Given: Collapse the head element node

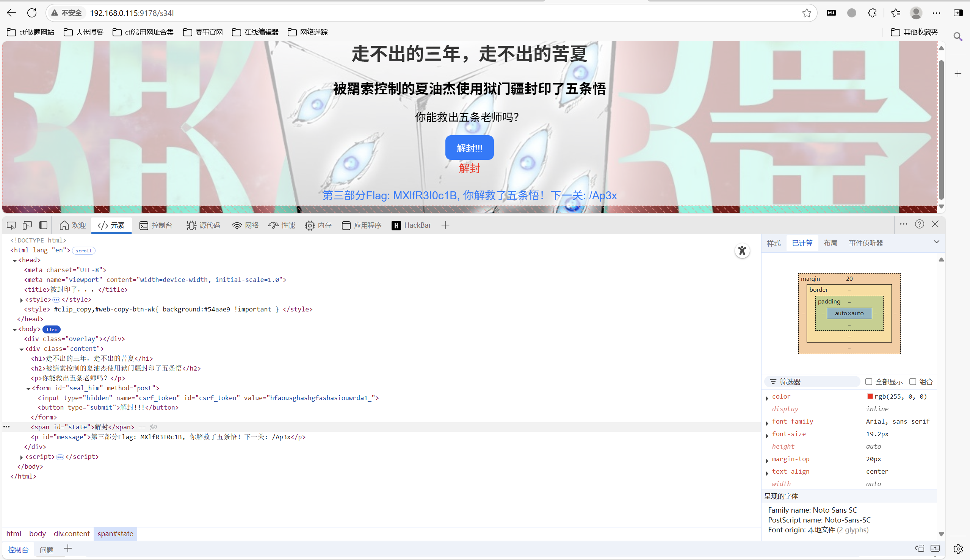Looking at the screenshot, I should [x=15, y=260].
